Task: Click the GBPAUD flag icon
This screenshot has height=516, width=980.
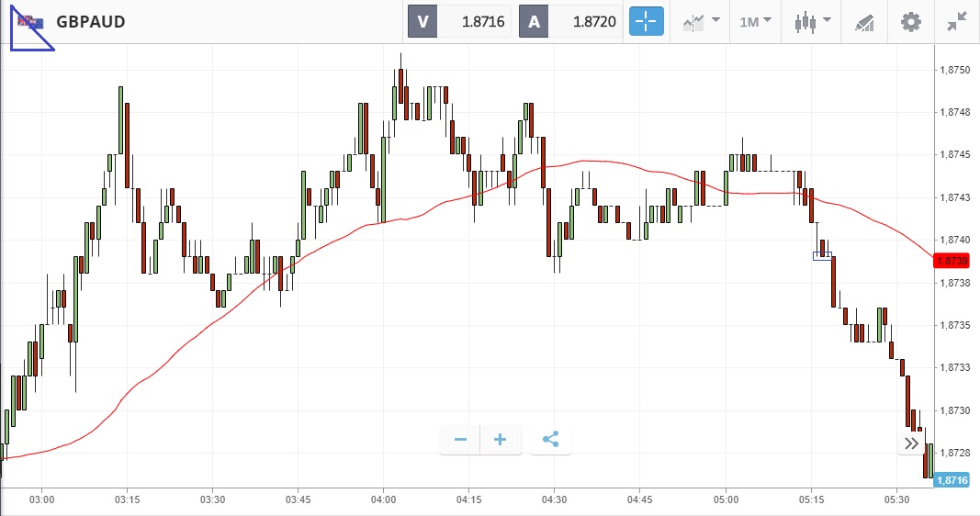Action: [x=31, y=22]
